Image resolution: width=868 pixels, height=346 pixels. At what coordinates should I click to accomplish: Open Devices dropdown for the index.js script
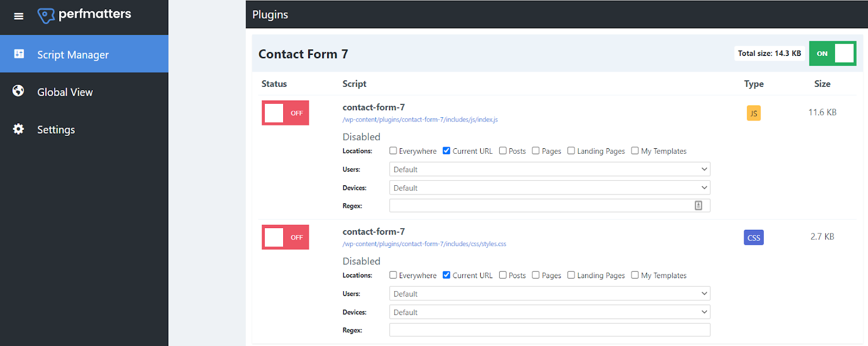click(550, 187)
